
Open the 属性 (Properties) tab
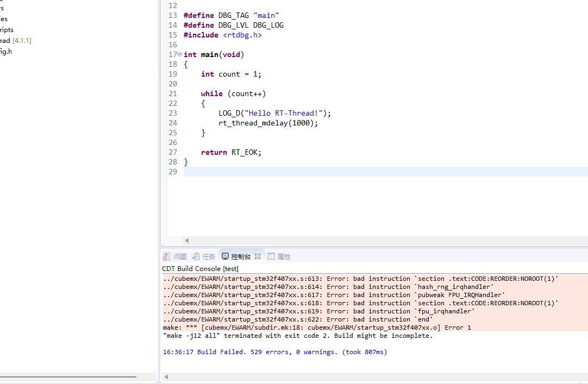click(x=279, y=256)
